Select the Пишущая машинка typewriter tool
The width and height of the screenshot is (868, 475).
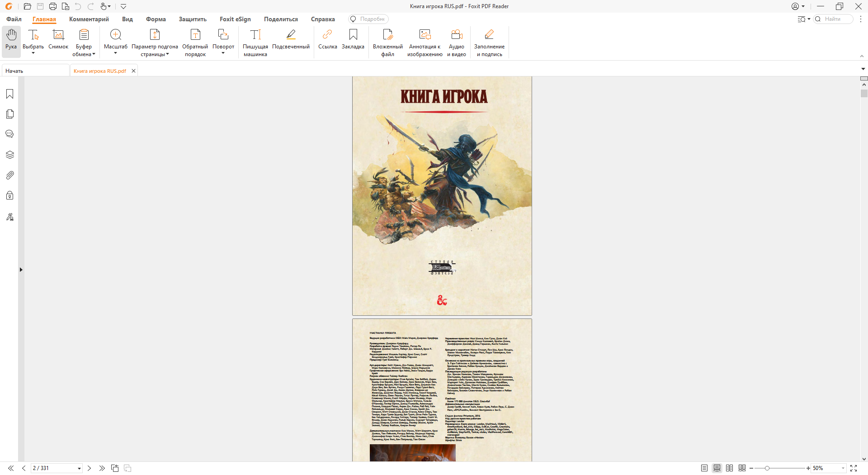click(x=255, y=42)
